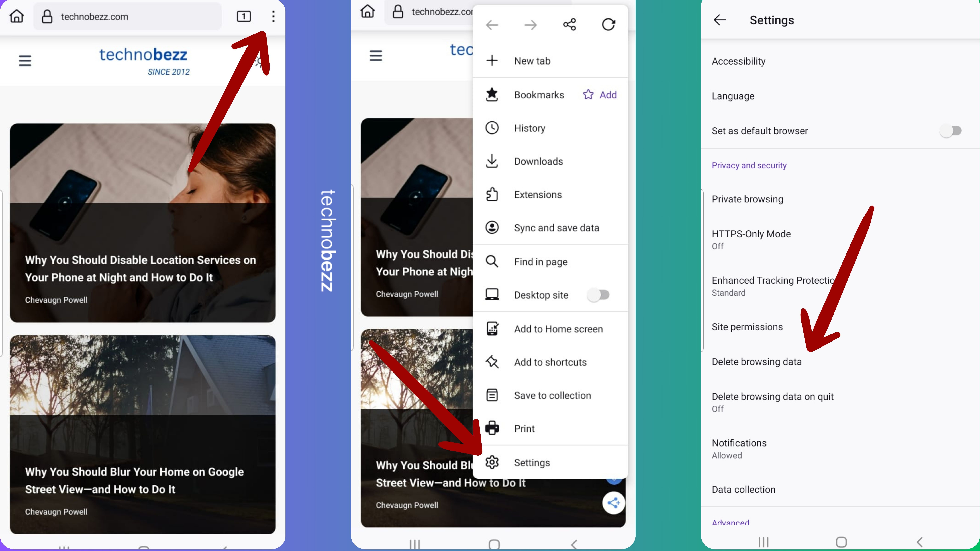This screenshot has height=551, width=980.
Task: Tap the home icon in left browser
Action: [x=17, y=16]
